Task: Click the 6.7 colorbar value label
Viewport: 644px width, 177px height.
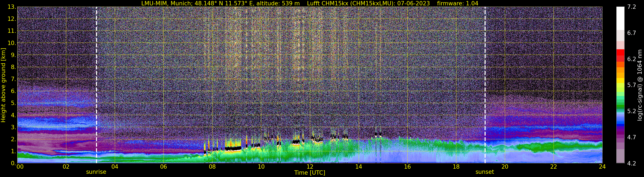Action: [632, 33]
